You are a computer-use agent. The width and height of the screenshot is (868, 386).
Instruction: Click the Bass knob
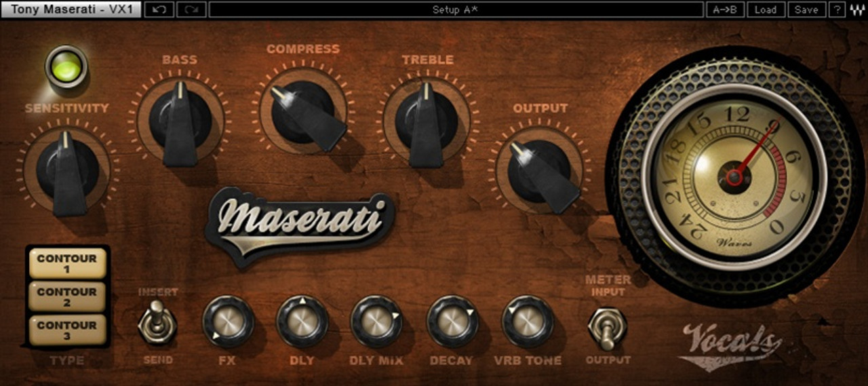pyautogui.click(x=180, y=121)
